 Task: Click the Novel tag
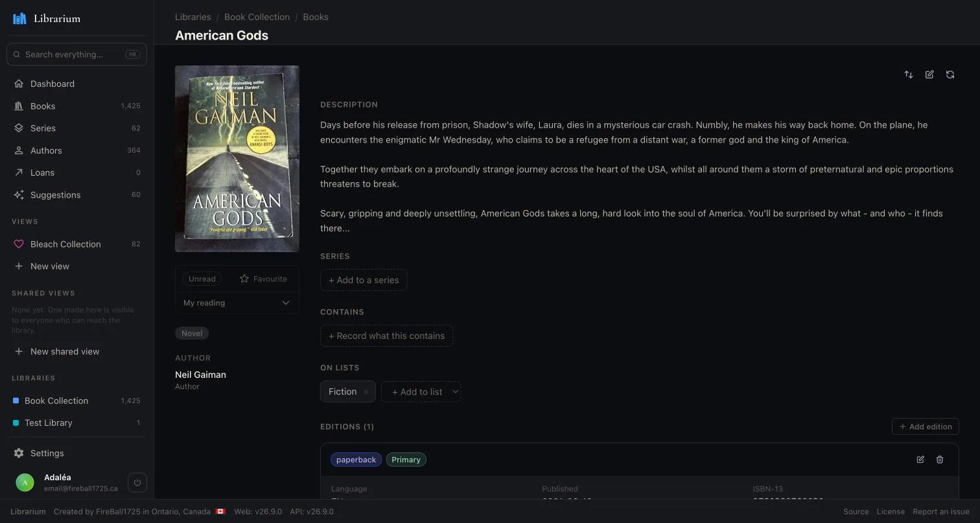tap(192, 333)
